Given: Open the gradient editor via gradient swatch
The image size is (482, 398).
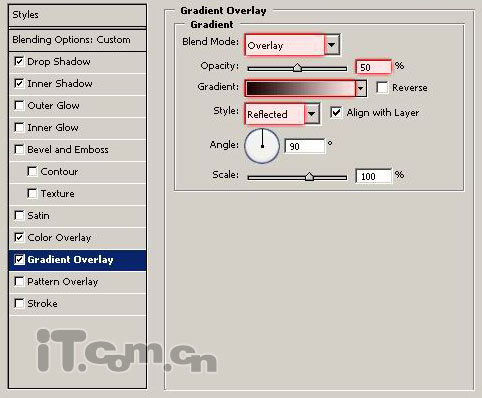Looking at the screenshot, I should point(300,89).
